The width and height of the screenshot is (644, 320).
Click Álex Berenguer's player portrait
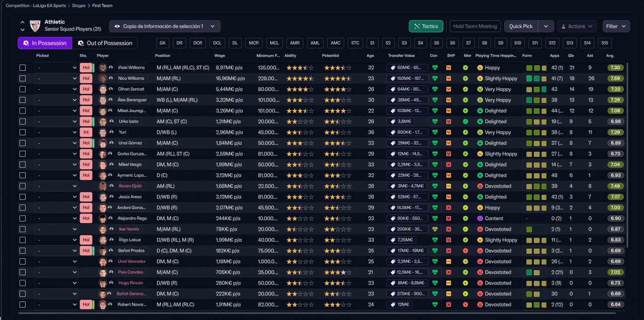(103, 100)
